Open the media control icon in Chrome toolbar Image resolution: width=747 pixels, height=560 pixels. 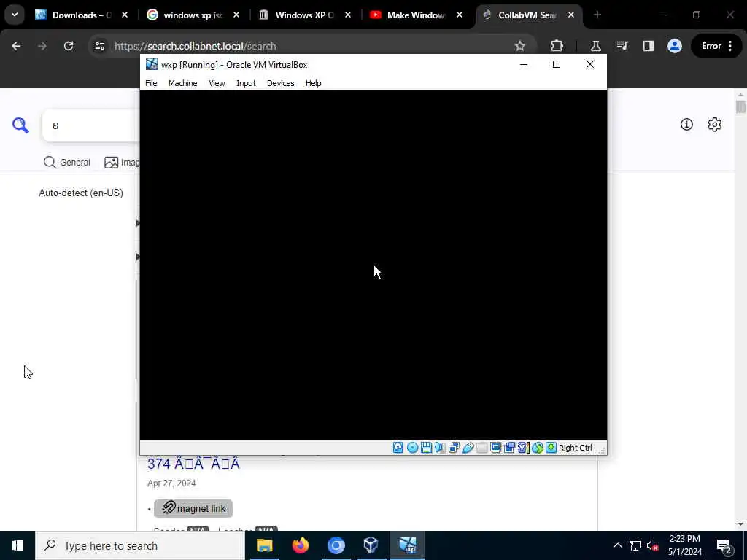[622, 46]
